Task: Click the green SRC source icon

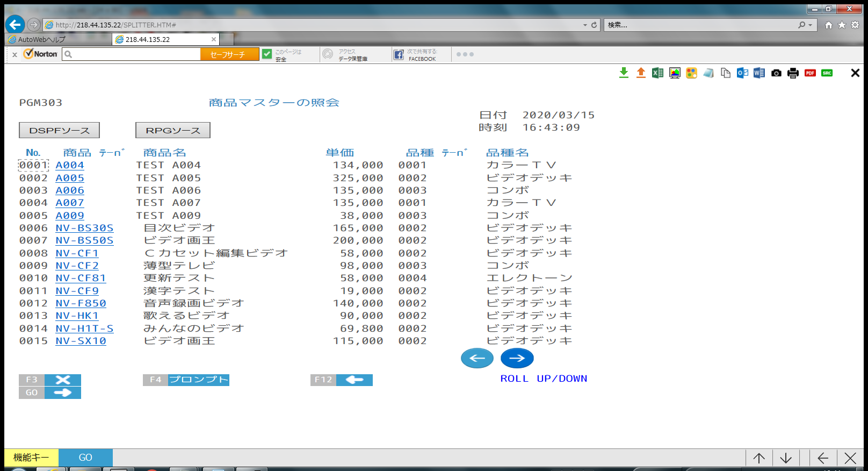Action: pyautogui.click(x=827, y=73)
